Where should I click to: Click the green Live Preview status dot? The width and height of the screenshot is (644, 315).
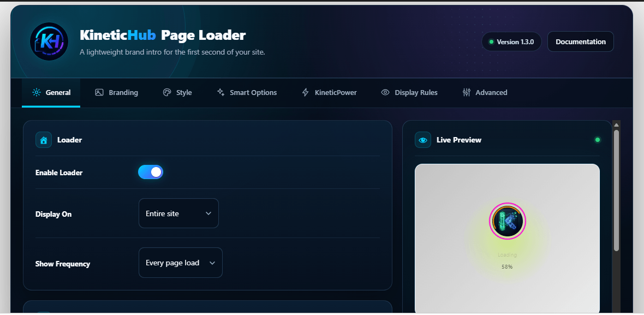tap(598, 140)
